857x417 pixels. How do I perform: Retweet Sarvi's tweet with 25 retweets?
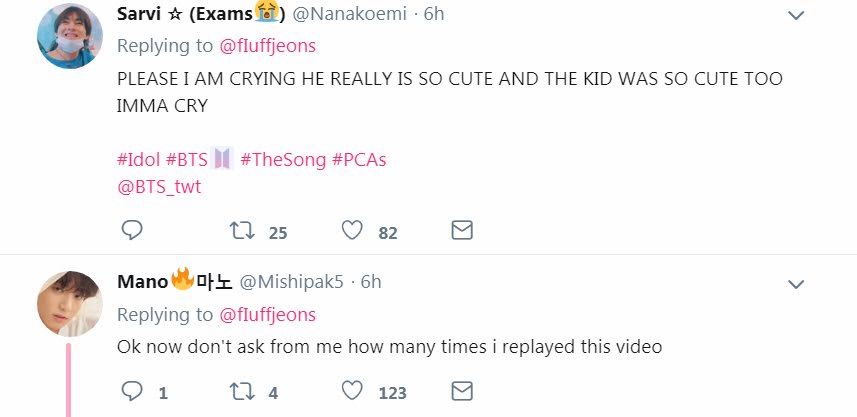click(x=242, y=232)
